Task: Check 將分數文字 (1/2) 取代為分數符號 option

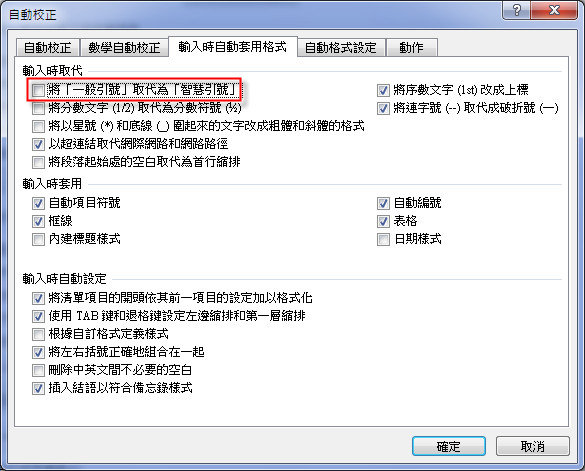Action: (x=38, y=108)
